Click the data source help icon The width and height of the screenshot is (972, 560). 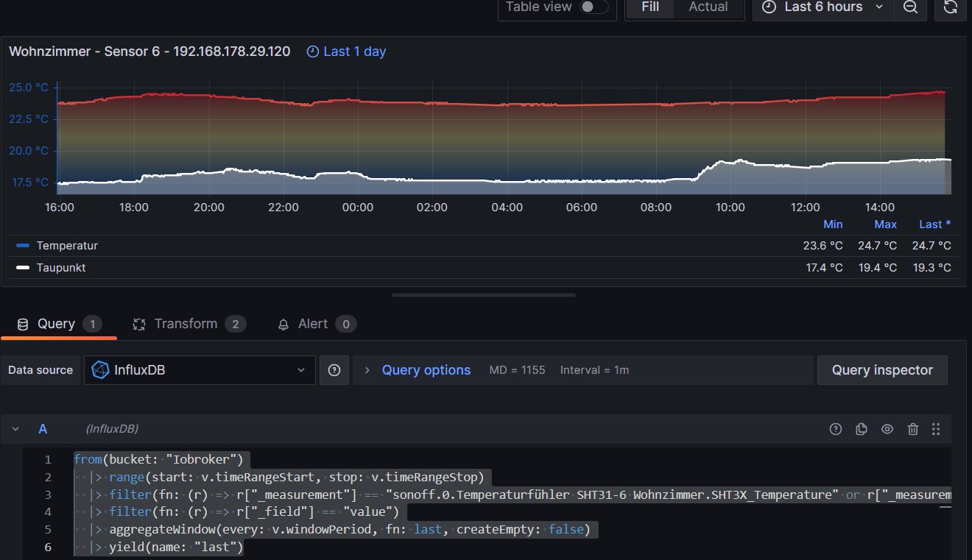click(334, 370)
